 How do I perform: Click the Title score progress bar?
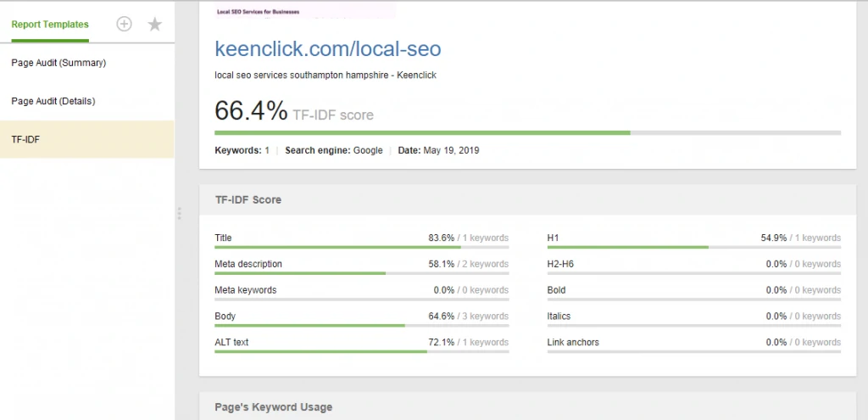point(361,247)
